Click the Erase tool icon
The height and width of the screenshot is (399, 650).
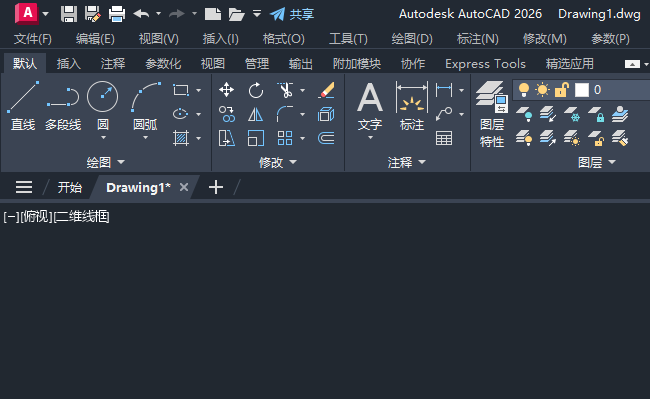point(326,90)
